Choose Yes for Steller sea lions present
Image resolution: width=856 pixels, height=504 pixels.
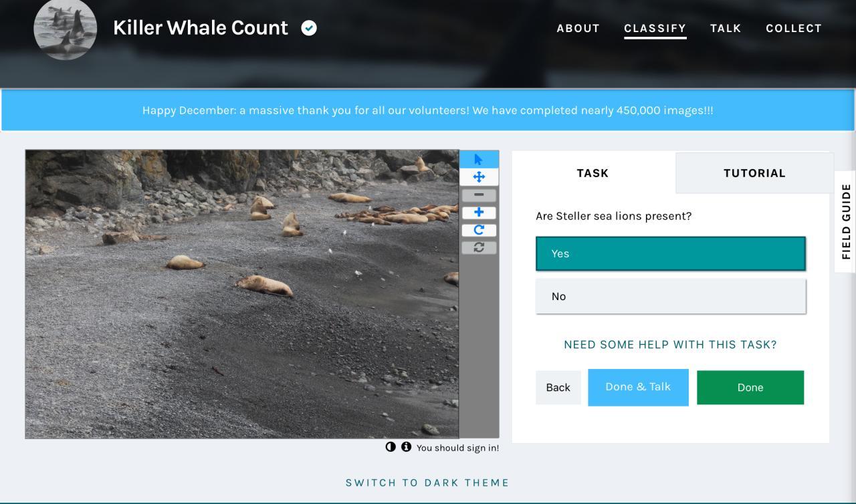point(671,253)
